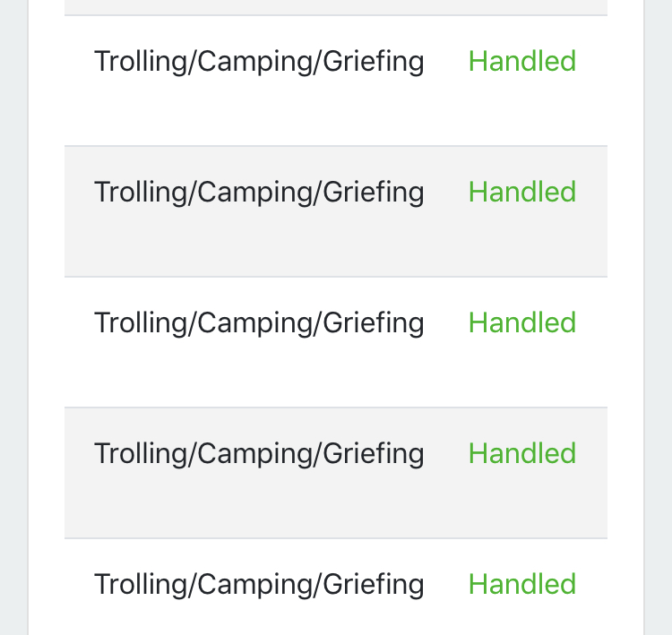
Task: Click the bottom-most Handled status text
Action: click(522, 584)
